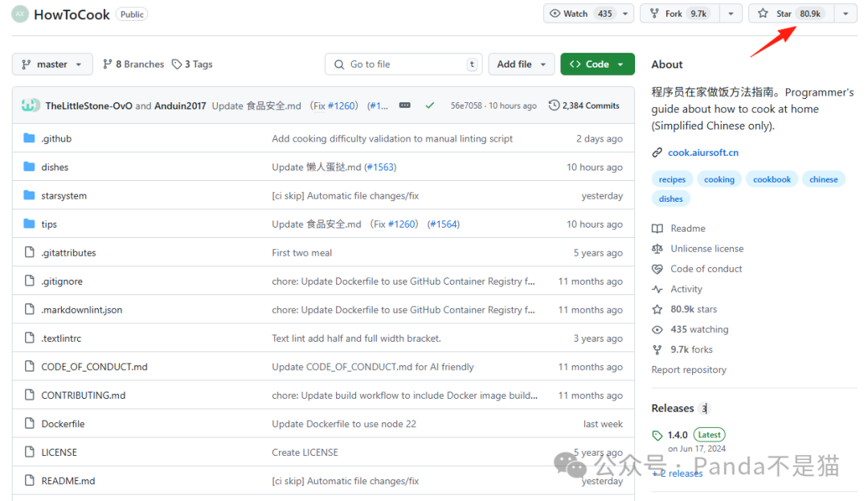Open 'Create LICENSE' commit message
Viewport: 868px width, 501px height.
305,452
